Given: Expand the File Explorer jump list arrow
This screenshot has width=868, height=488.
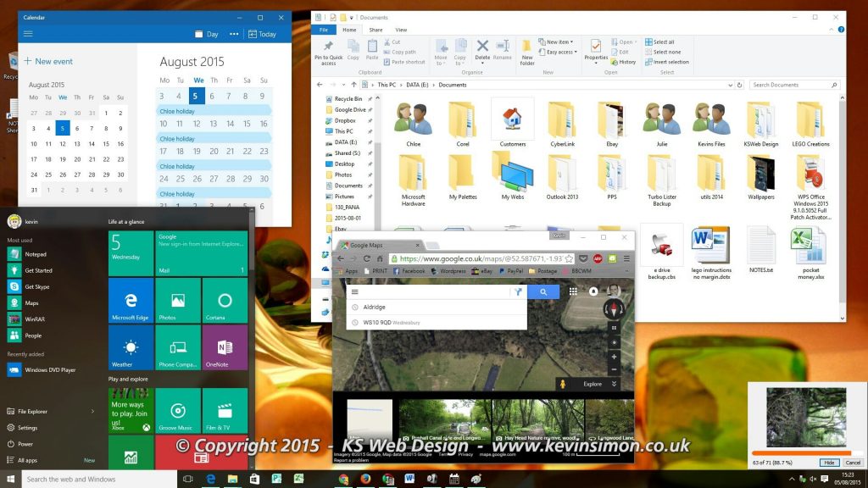Looking at the screenshot, I should [92, 411].
